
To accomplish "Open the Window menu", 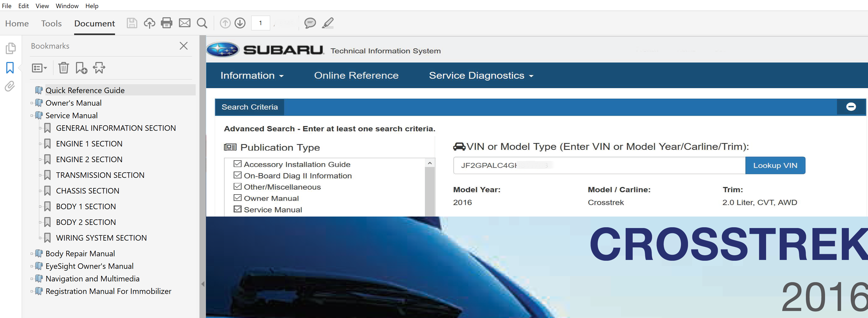I will point(67,6).
